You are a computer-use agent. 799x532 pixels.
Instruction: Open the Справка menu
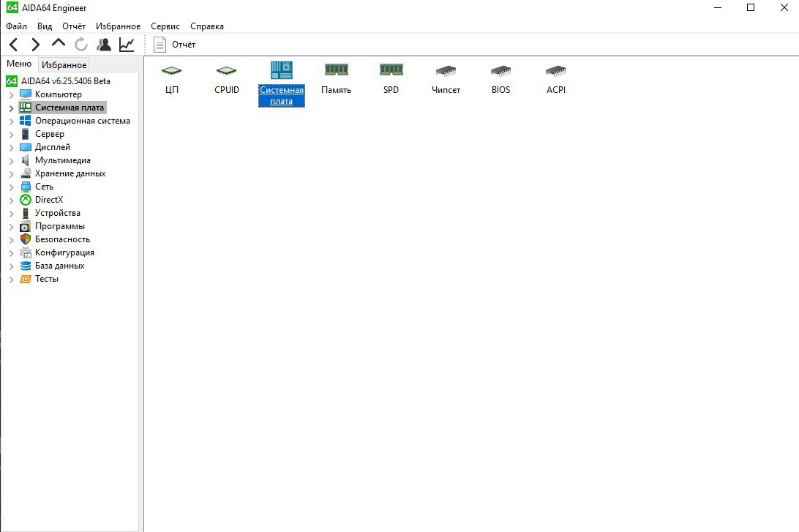207,26
